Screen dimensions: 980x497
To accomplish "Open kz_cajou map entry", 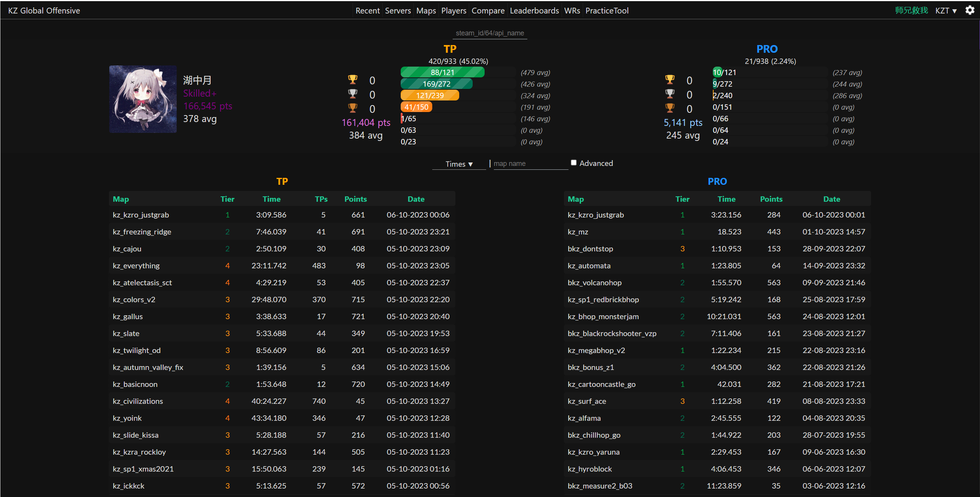I will pos(127,249).
